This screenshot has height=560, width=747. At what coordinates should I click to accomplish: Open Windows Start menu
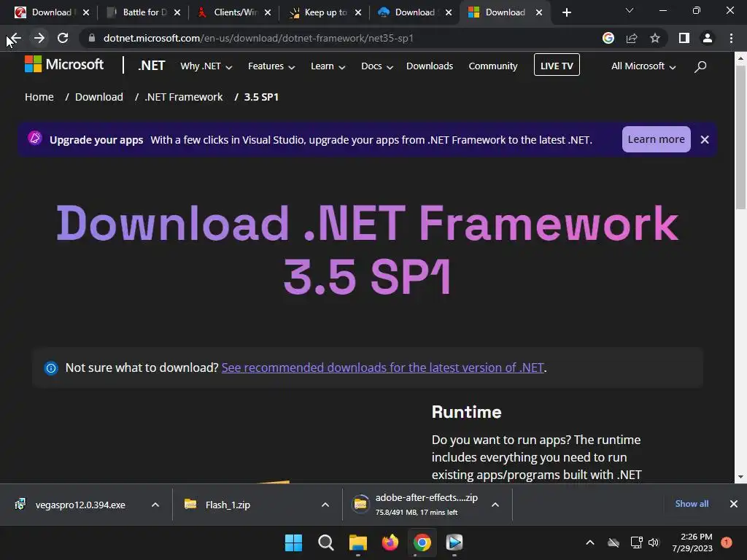[x=293, y=542]
